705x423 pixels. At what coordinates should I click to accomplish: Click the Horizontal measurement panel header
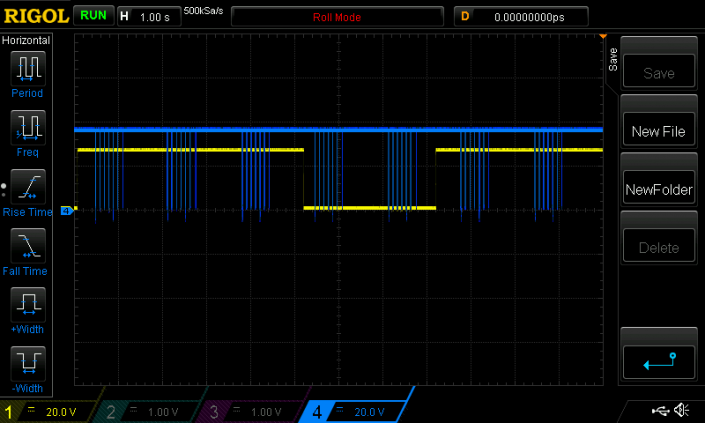(x=26, y=40)
